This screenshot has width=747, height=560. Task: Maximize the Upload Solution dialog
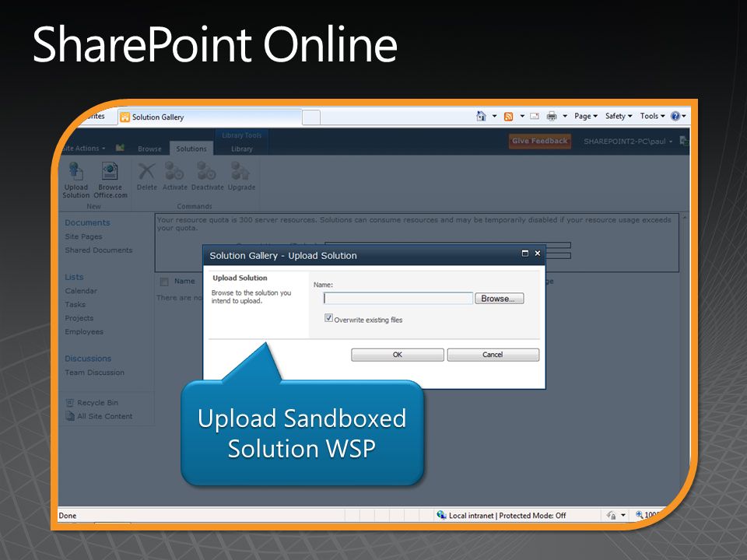click(525, 254)
